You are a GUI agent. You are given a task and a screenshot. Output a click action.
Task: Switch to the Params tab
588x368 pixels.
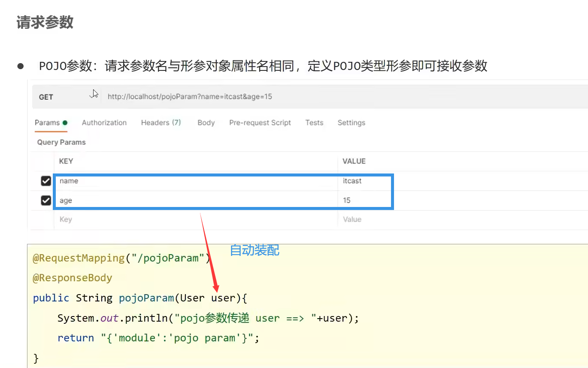[x=47, y=123]
